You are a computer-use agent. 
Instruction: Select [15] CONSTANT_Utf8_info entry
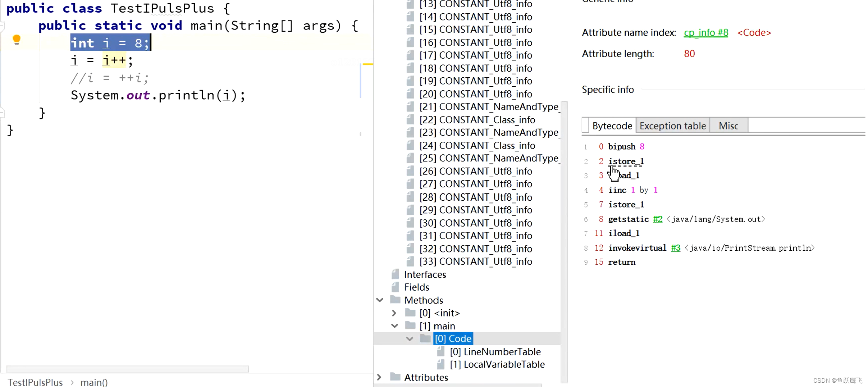(x=476, y=29)
